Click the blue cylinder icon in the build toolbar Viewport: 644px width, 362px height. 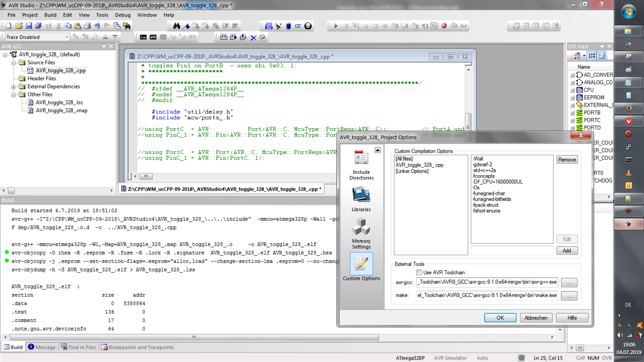pos(289,26)
